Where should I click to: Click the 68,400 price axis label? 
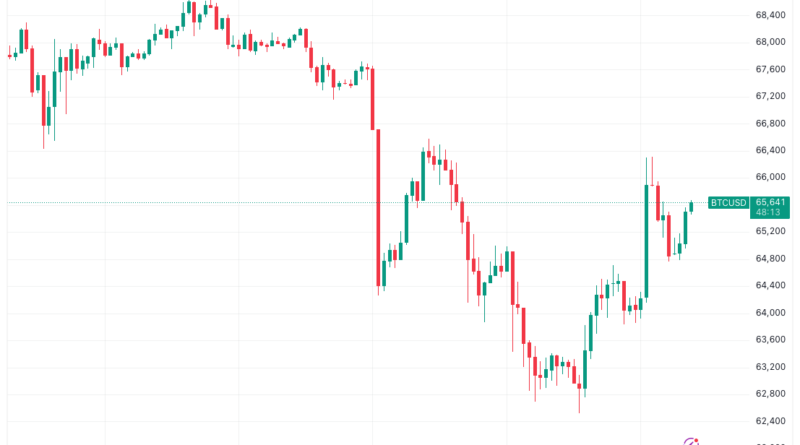click(768, 15)
